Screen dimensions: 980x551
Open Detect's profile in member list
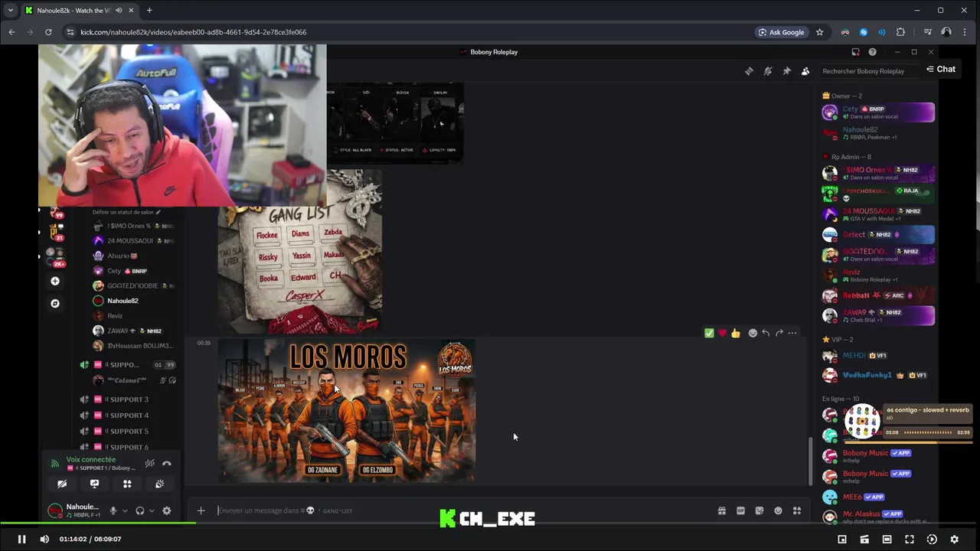877,234
